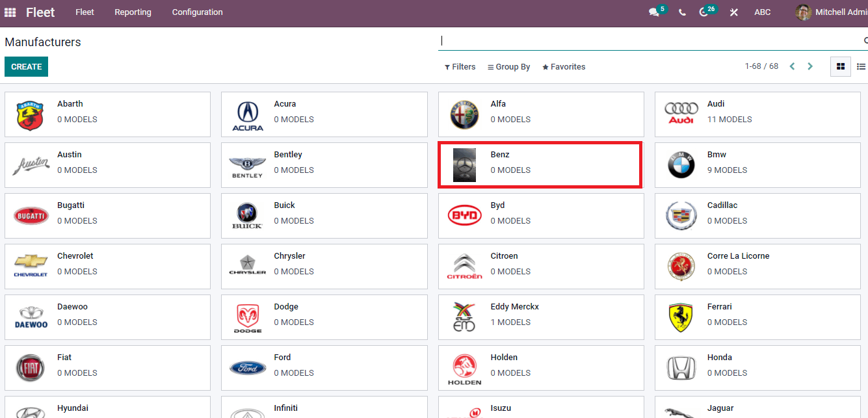The image size is (868, 418).
Task: Click the Holden logo
Action: pyautogui.click(x=464, y=369)
